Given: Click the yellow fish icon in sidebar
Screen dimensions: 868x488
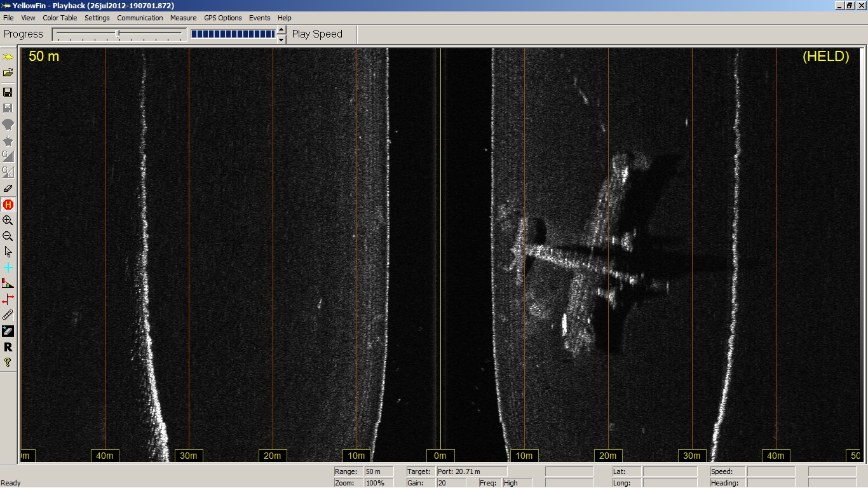Looking at the screenshot, I should click(8, 57).
